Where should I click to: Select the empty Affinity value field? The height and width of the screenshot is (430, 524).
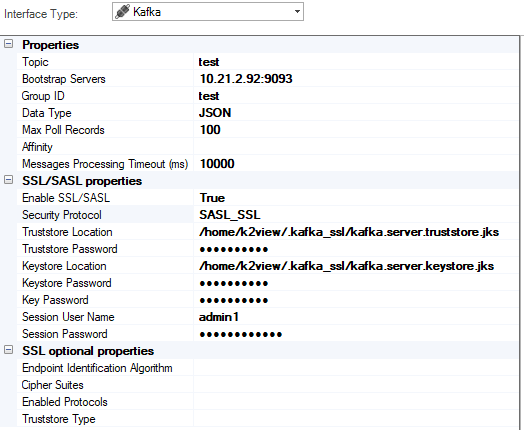[x=356, y=147]
